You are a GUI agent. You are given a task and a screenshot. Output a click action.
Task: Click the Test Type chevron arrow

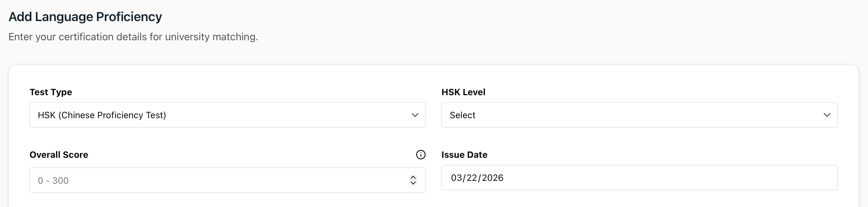(x=415, y=115)
